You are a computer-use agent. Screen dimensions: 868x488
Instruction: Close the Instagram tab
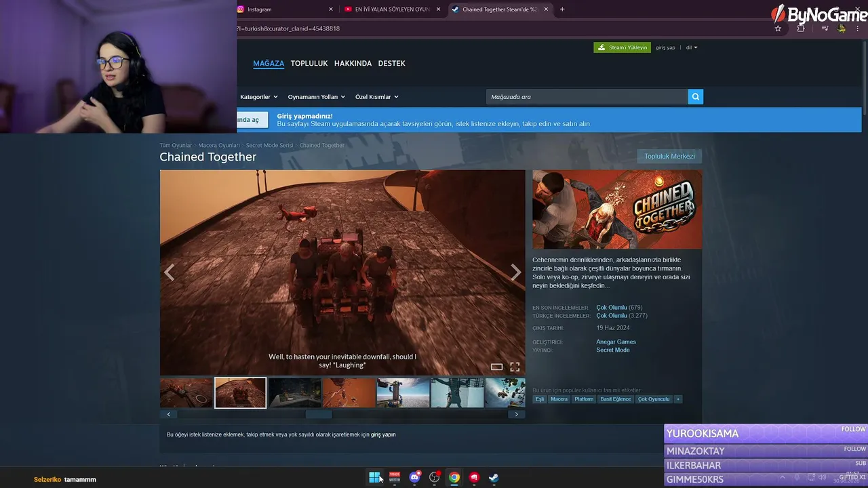pos(331,9)
